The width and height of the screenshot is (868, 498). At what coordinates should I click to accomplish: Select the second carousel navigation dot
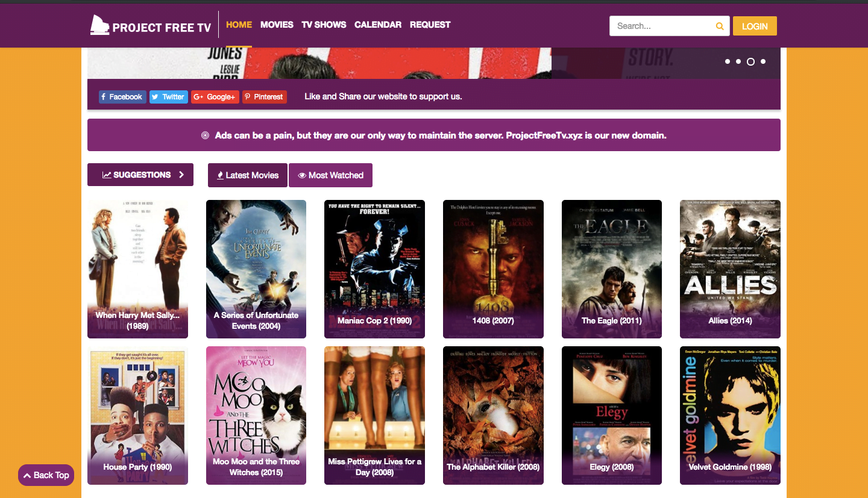(x=738, y=61)
